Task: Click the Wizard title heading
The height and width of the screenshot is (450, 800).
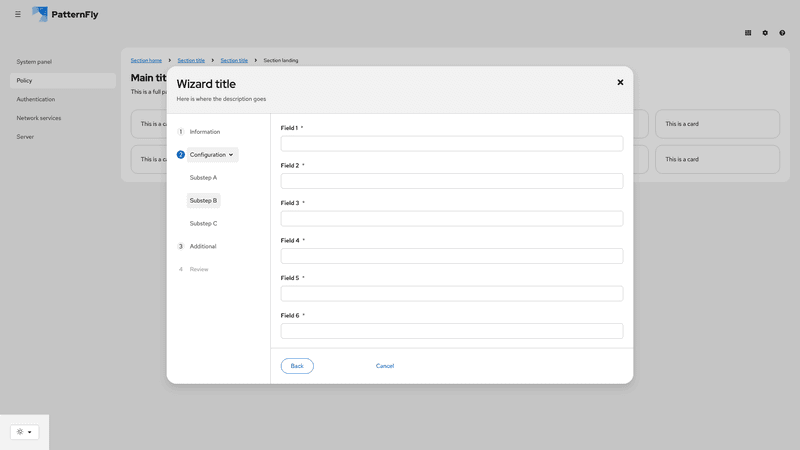Action: (206, 84)
